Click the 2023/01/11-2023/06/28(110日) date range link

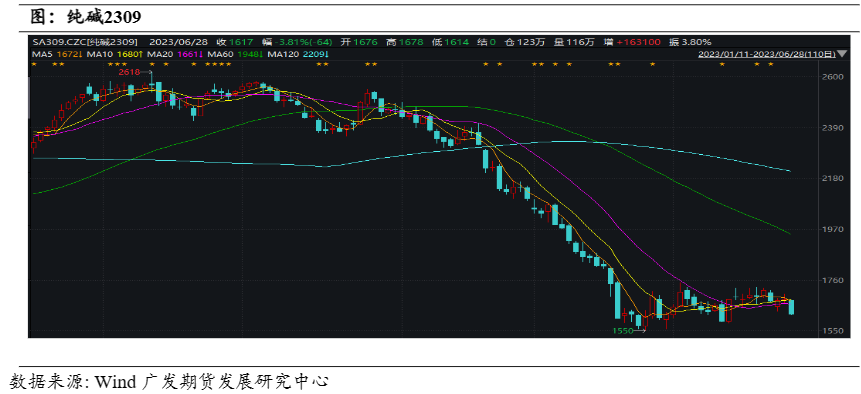click(x=767, y=54)
